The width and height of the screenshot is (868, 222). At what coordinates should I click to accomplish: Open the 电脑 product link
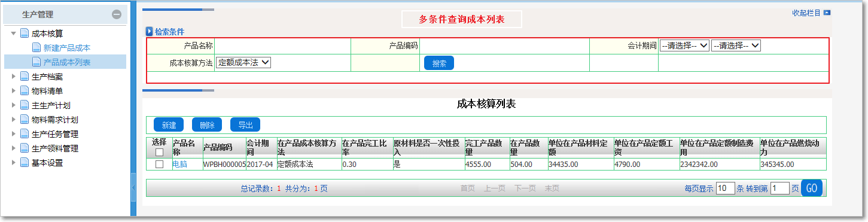point(180,164)
